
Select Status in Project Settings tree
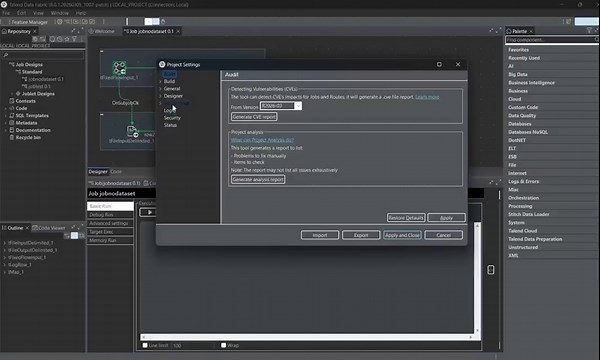pyautogui.click(x=170, y=125)
